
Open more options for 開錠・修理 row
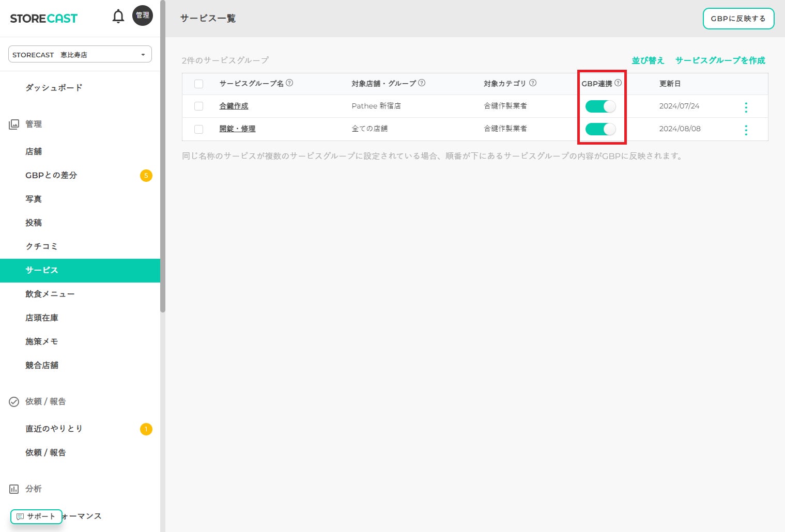746,130
